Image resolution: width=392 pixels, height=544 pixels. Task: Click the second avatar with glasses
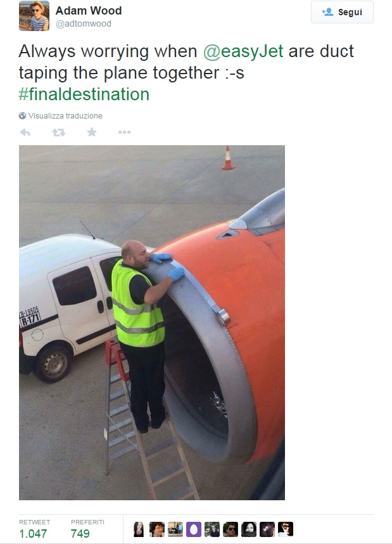pos(157,529)
